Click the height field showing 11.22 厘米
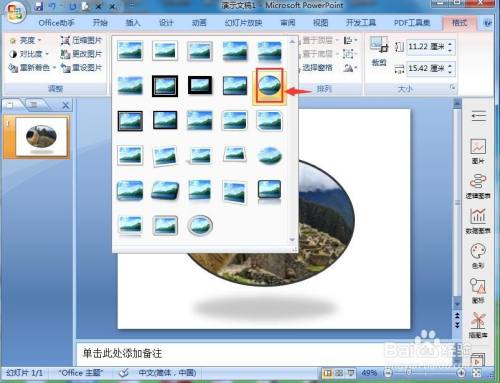Screen dimensions: 500x383 pos(426,47)
